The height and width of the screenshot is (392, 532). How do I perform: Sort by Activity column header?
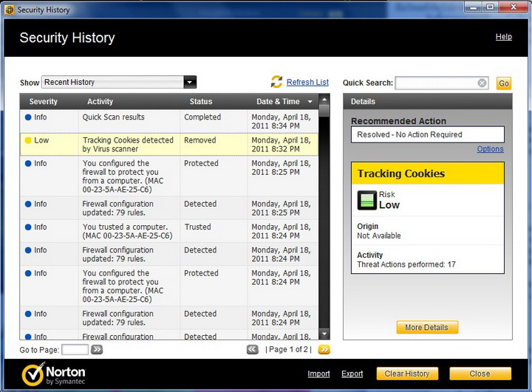[100, 101]
